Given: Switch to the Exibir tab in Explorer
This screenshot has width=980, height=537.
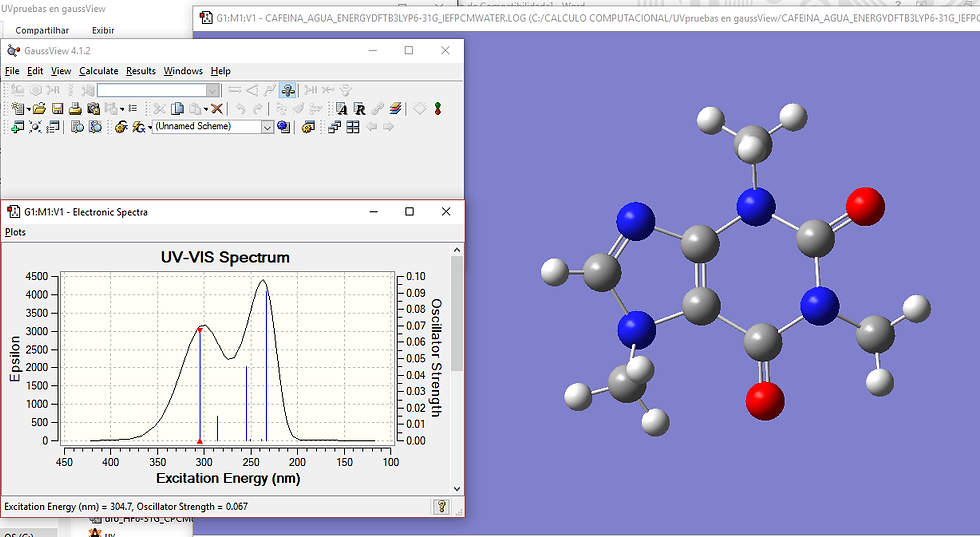Looking at the screenshot, I should [x=103, y=30].
